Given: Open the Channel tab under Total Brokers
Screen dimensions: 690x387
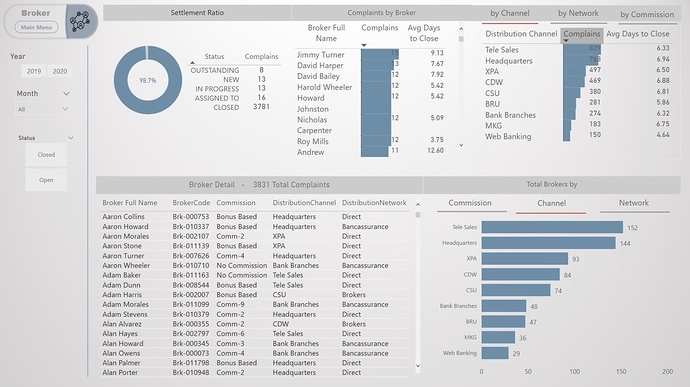Looking at the screenshot, I should [551, 203].
